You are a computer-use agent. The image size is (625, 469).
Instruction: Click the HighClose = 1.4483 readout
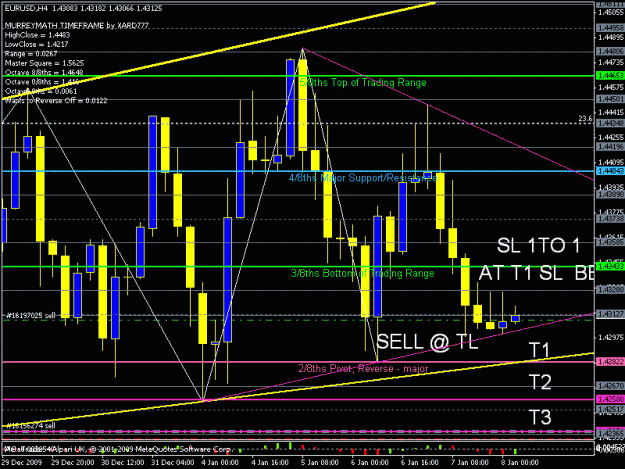pyautogui.click(x=37, y=35)
